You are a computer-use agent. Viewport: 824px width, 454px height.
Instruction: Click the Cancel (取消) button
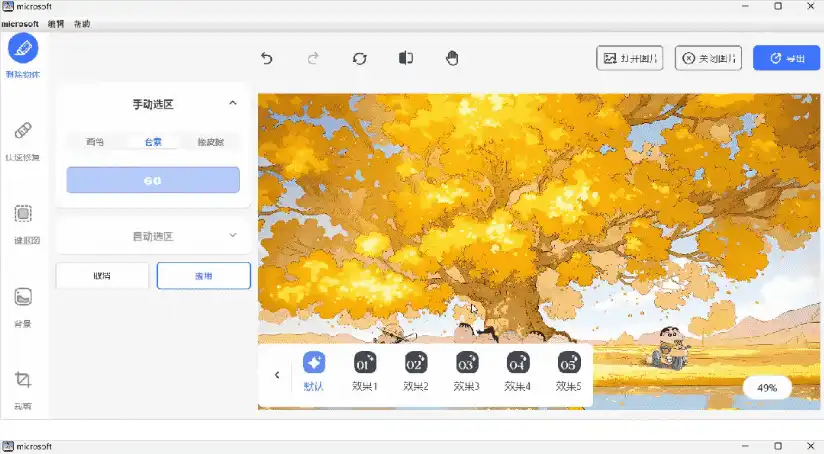[102, 276]
